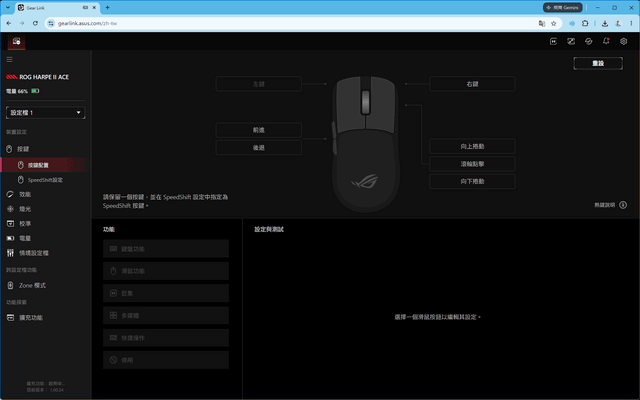Bookmark this page with the star
640x400 pixels.
point(553,23)
